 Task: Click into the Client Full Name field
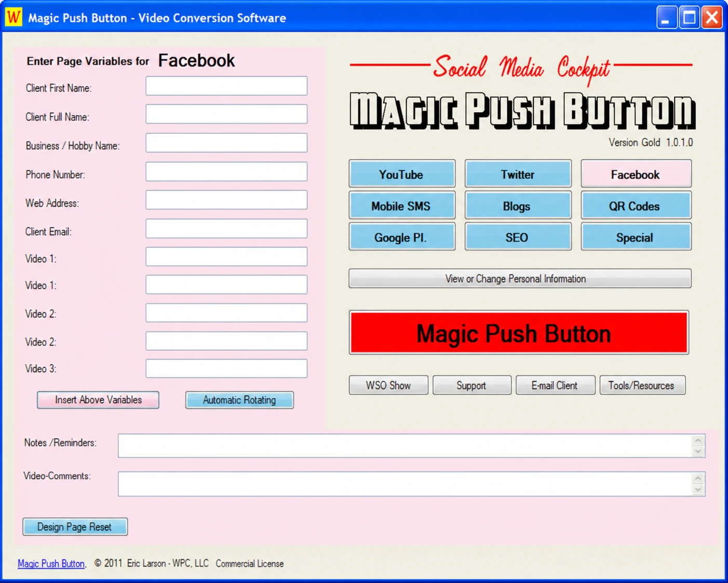coord(226,114)
